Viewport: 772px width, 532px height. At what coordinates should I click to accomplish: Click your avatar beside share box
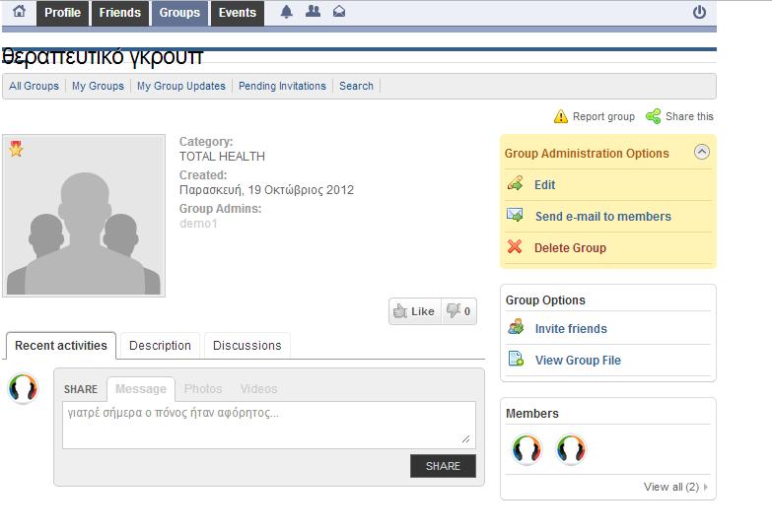pyautogui.click(x=23, y=388)
